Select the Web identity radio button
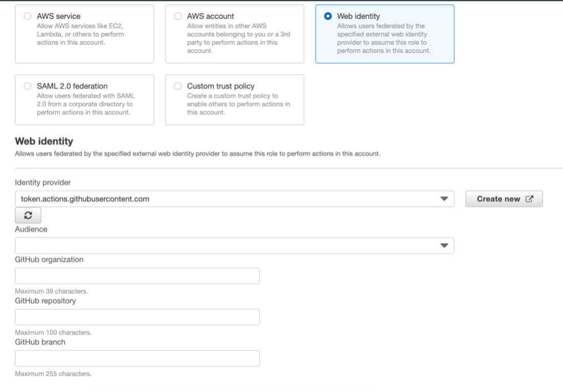 coord(328,16)
